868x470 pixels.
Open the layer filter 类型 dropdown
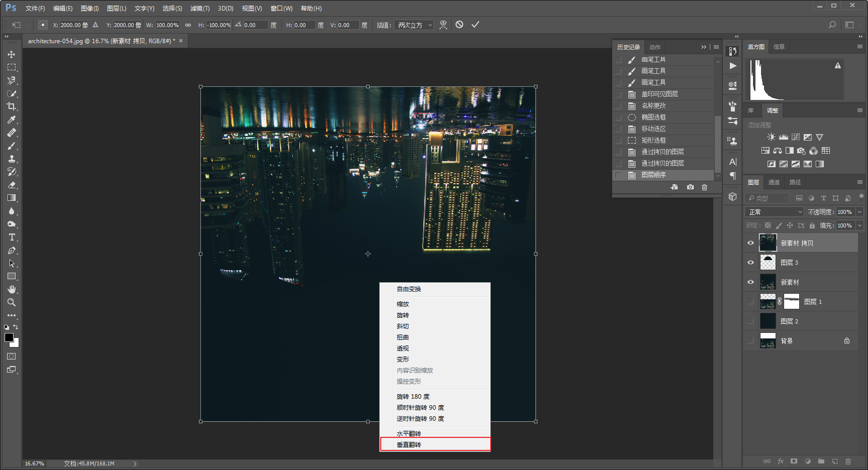coord(767,198)
